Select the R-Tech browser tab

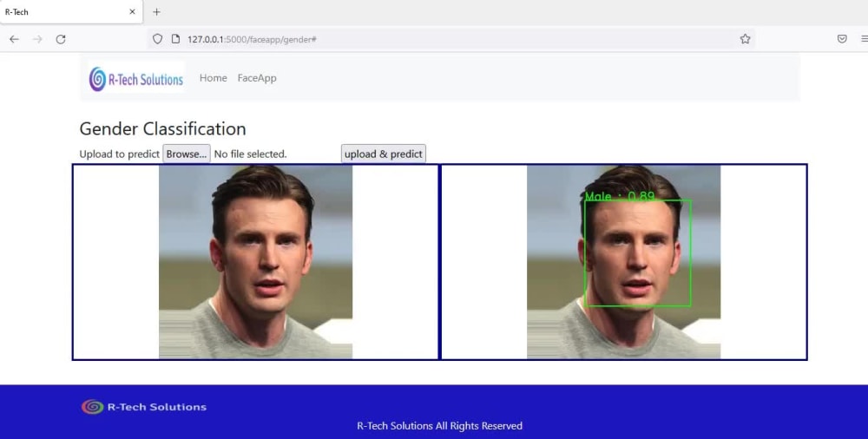pos(71,11)
